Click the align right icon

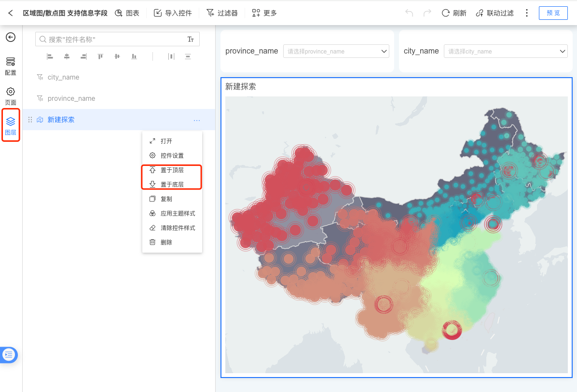click(84, 56)
